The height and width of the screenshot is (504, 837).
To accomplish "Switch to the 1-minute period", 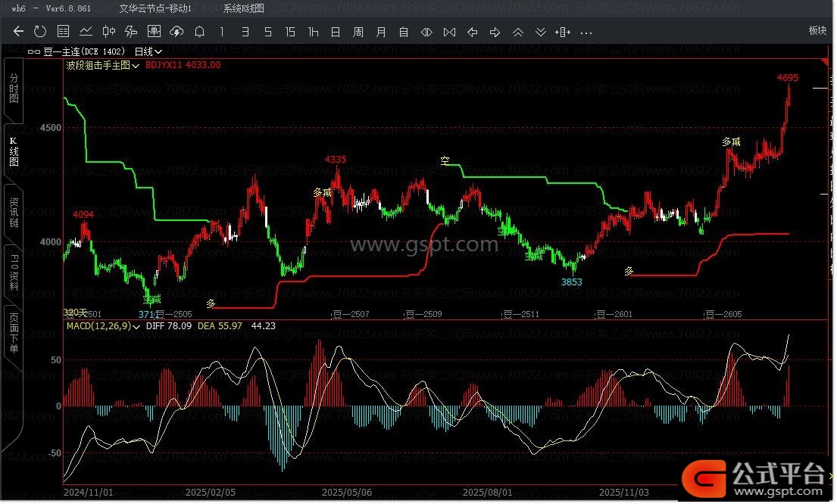I will pyautogui.click(x=222, y=32).
